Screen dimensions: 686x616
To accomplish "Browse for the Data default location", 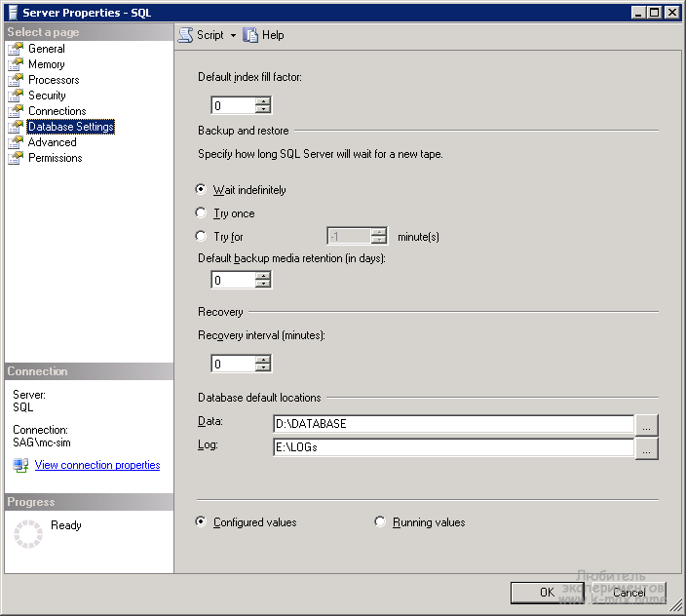I will (647, 425).
